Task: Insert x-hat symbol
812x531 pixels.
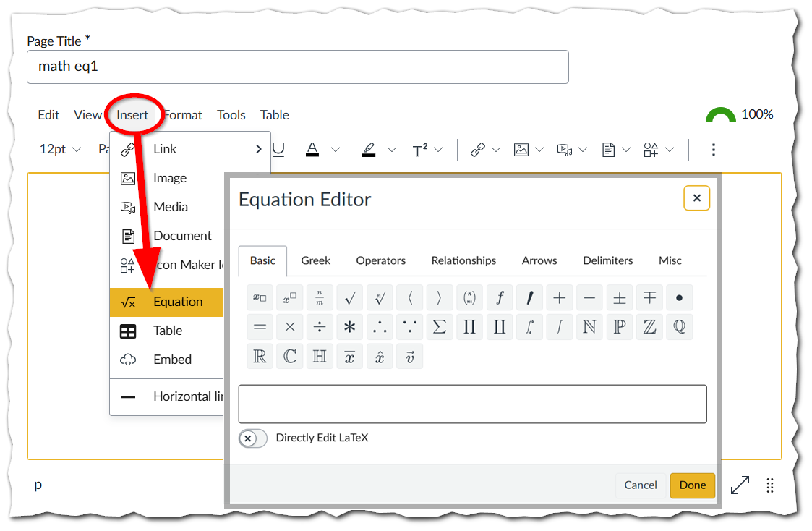Action: 380,357
